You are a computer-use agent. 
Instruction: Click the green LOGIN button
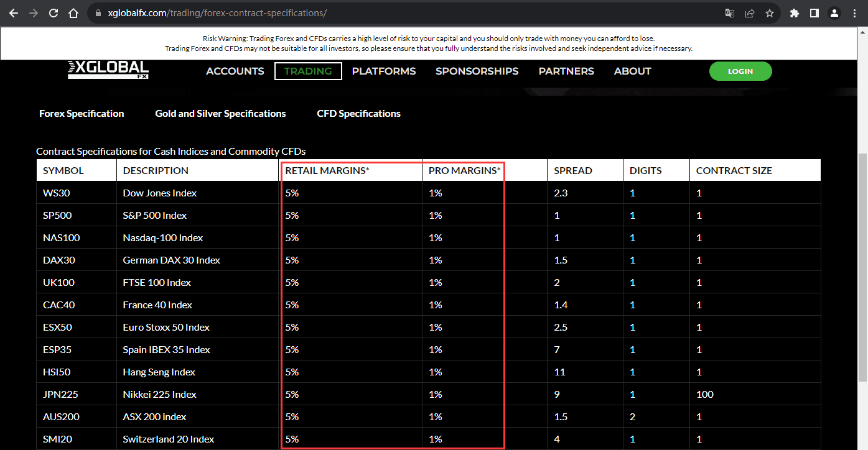click(740, 71)
